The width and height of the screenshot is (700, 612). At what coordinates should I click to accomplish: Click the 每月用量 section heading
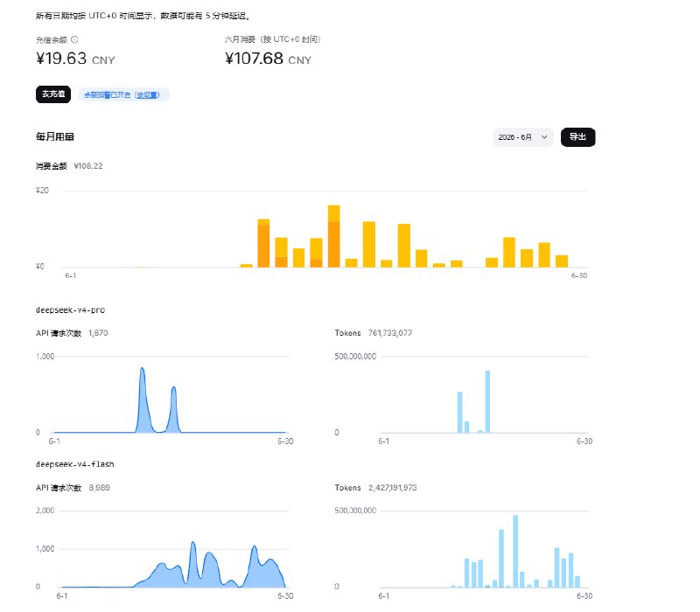click(55, 136)
